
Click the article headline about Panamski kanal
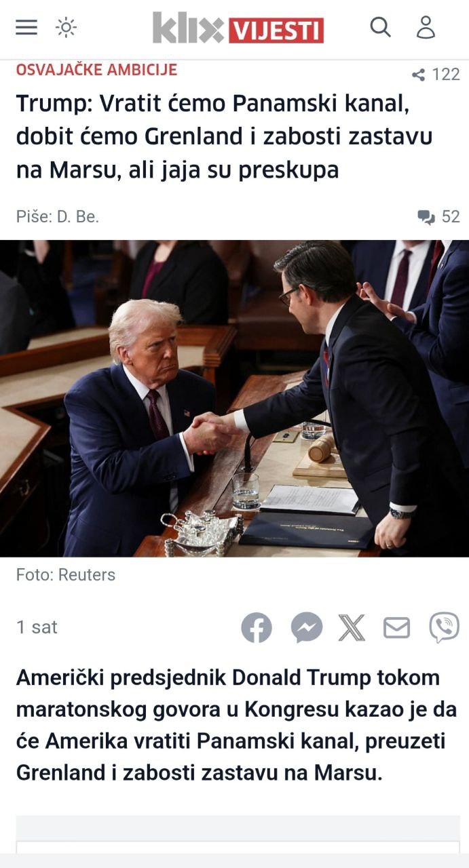click(224, 138)
